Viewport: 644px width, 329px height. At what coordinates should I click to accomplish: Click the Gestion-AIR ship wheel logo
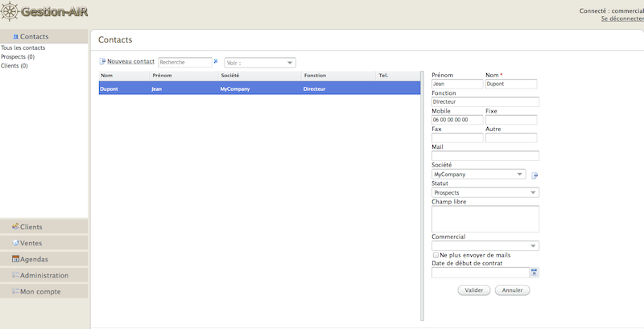click(10, 11)
